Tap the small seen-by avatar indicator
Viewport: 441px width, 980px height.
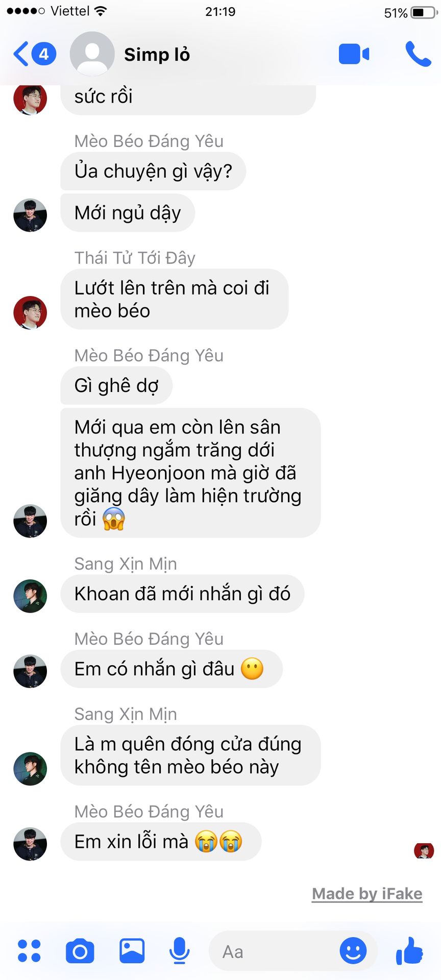[x=424, y=851]
